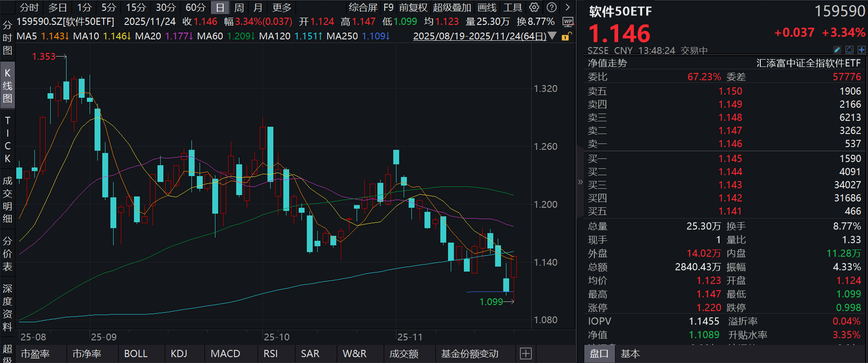Click the WP monitor icon
The height and width of the screenshot is (363, 868).
point(568,22)
